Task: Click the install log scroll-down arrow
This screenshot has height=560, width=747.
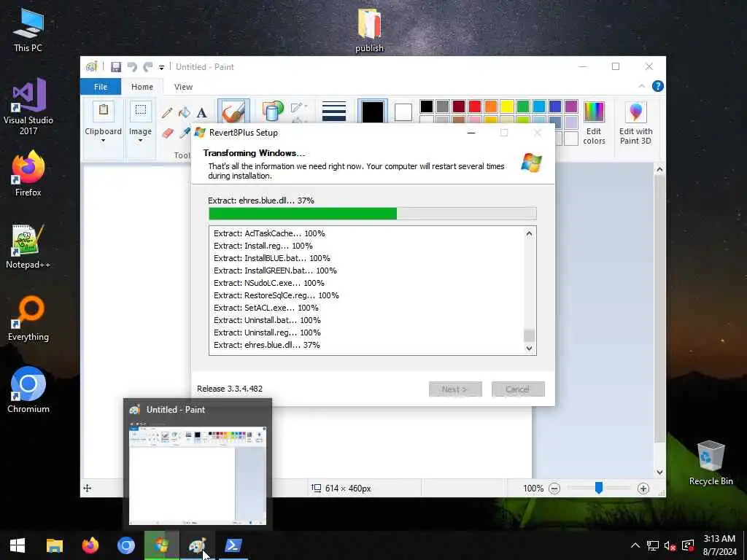Action: point(529,348)
